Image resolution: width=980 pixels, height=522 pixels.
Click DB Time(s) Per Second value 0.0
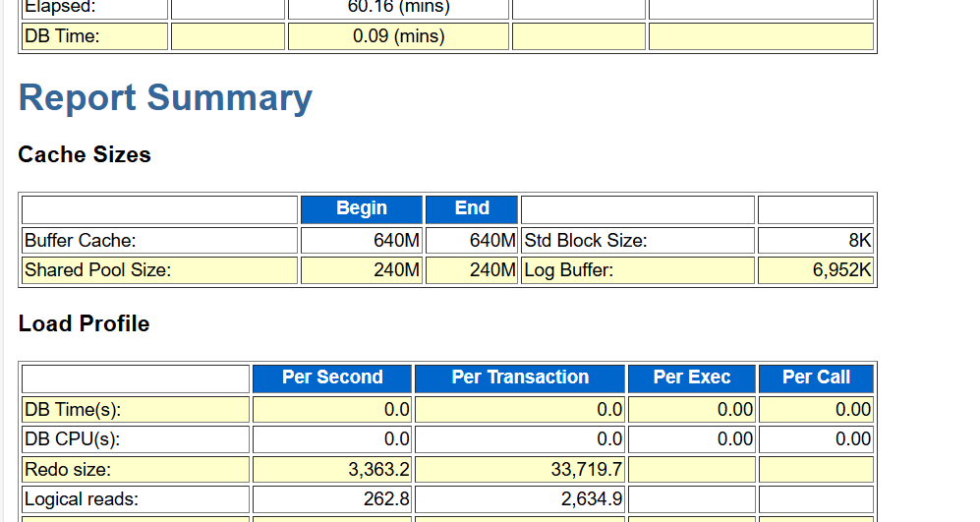coord(397,410)
